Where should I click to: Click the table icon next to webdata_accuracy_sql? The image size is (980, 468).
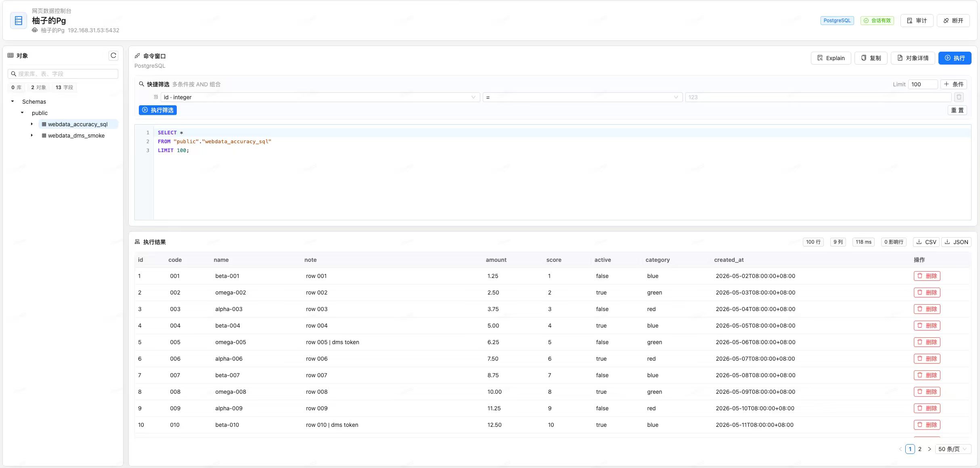tap(44, 124)
